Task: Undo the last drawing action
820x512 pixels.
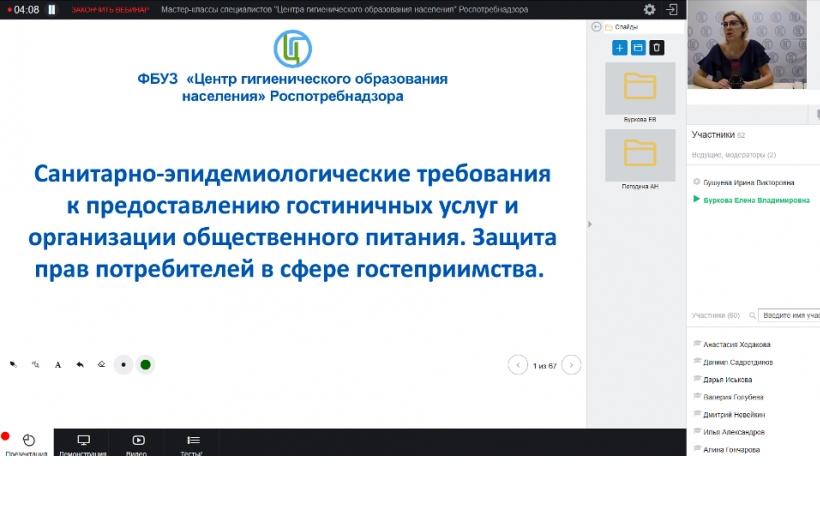Action: click(x=80, y=365)
